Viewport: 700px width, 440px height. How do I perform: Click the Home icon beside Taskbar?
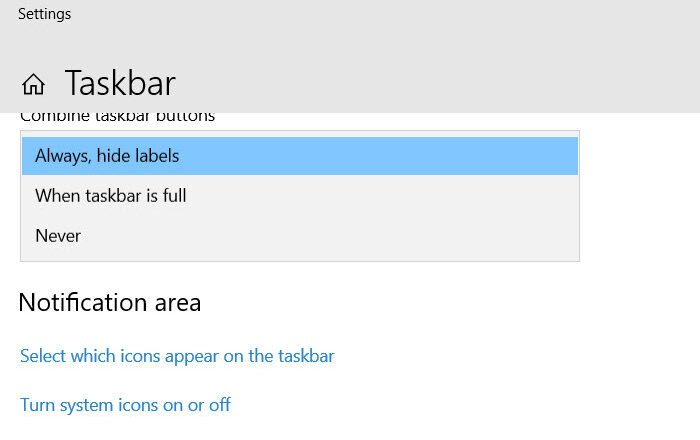[x=33, y=84]
